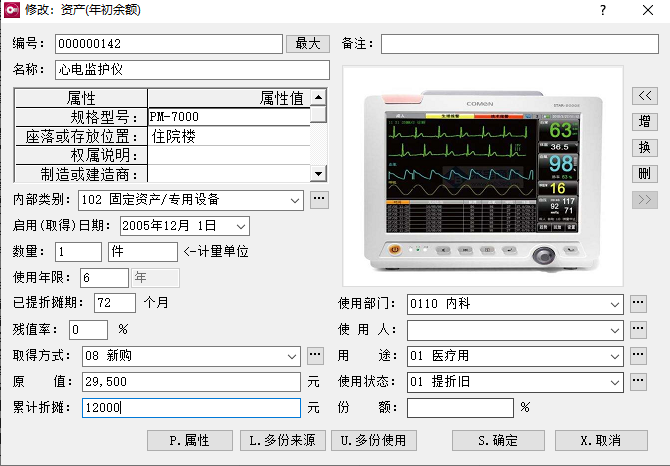Image resolution: width=670 pixels, height=466 pixels.
Task: Open ellipsis browse next to 取得方式
Action: point(316,355)
